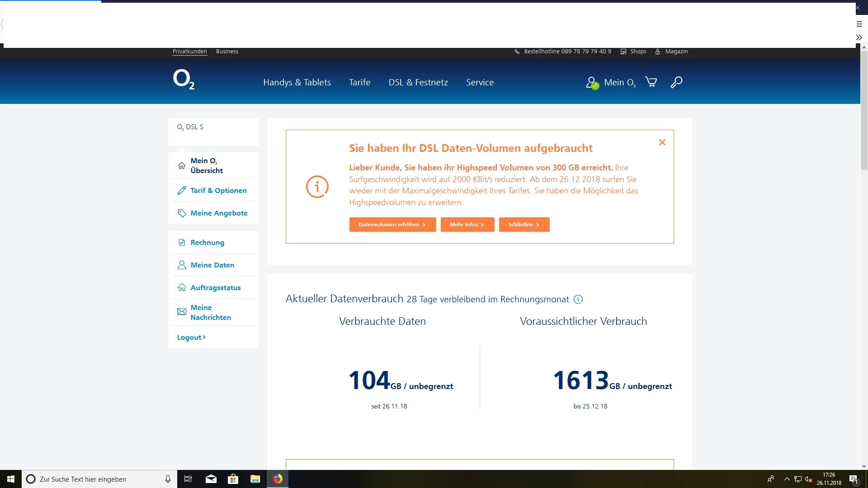Image resolution: width=868 pixels, height=488 pixels.
Task: Open Mein O2 account menu
Action: [x=611, y=82]
